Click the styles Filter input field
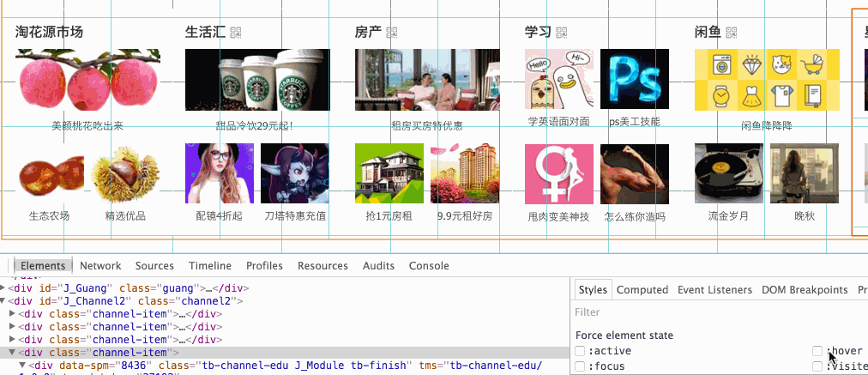868x375 pixels. pyautogui.click(x=719, y=312)
